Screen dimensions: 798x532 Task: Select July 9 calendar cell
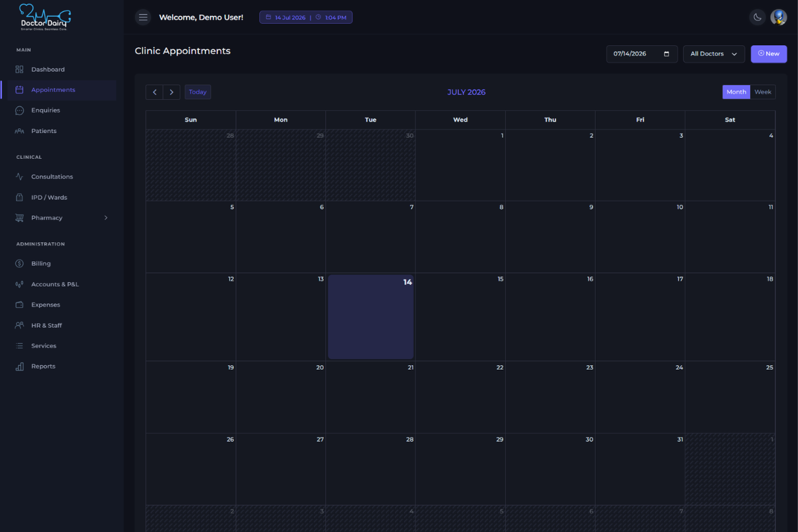tap(550, 237)
